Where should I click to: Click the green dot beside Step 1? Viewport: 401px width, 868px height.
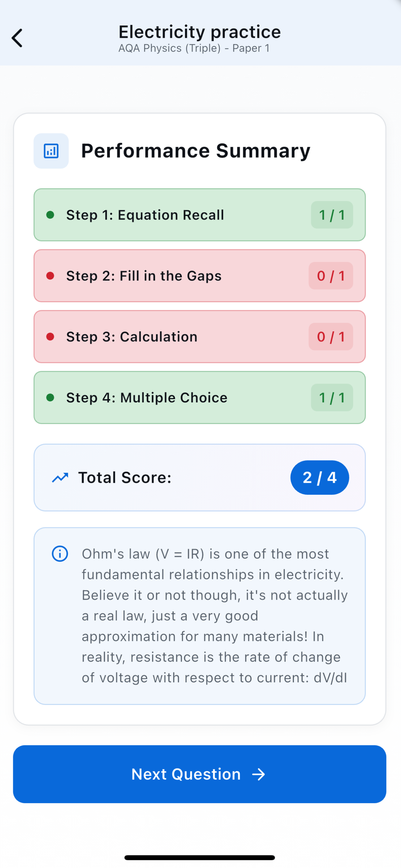click(x=51, y=215)
